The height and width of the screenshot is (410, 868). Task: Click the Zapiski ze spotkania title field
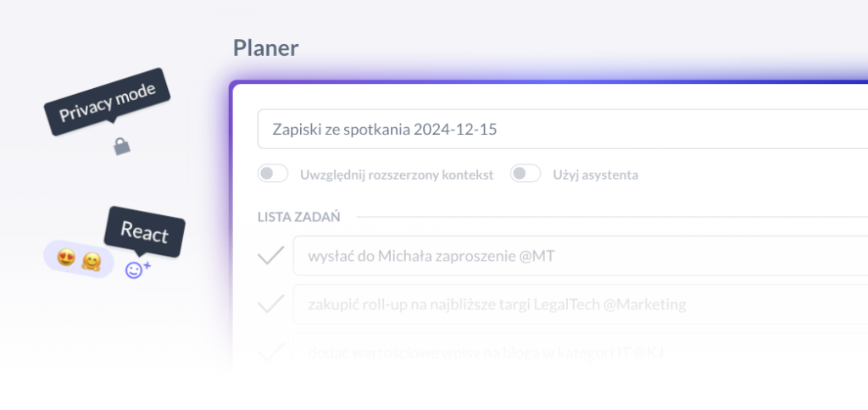[563, 130]
